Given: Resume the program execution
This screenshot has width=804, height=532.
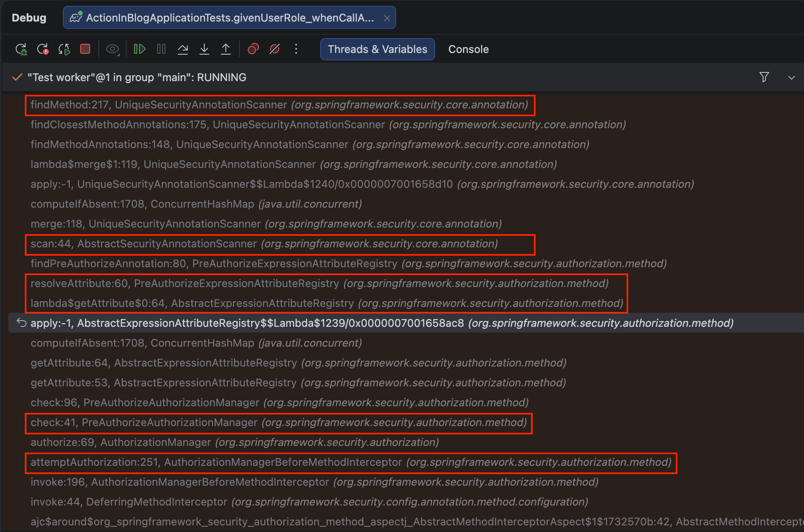Looking at the screenshot, I should 140,49.
